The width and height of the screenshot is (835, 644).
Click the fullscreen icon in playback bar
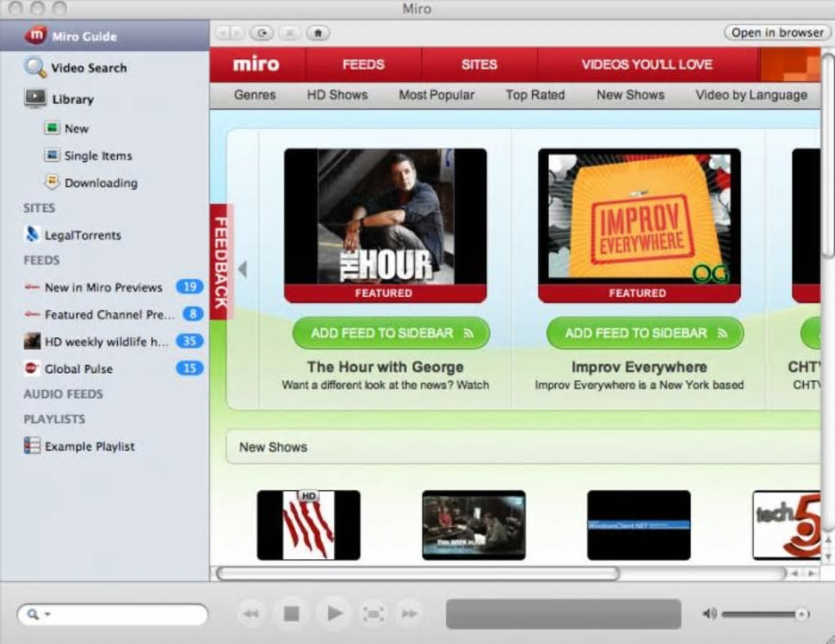click(x=373, y=615)
